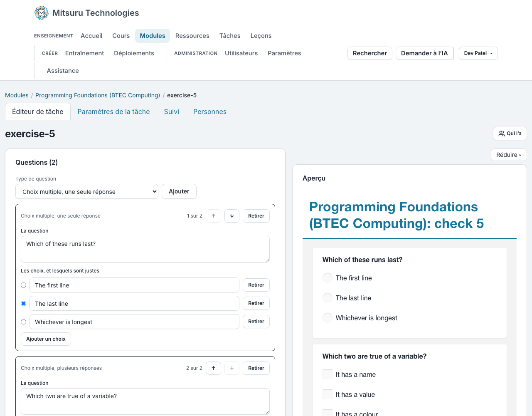
Task: Tick 'It has a name' checkbox in preview
Action: click(328, 374)
